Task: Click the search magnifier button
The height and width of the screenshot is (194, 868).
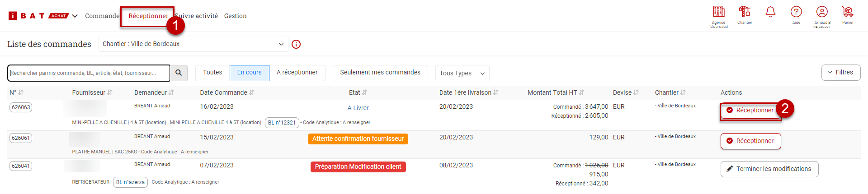Action: click(179, 73)
